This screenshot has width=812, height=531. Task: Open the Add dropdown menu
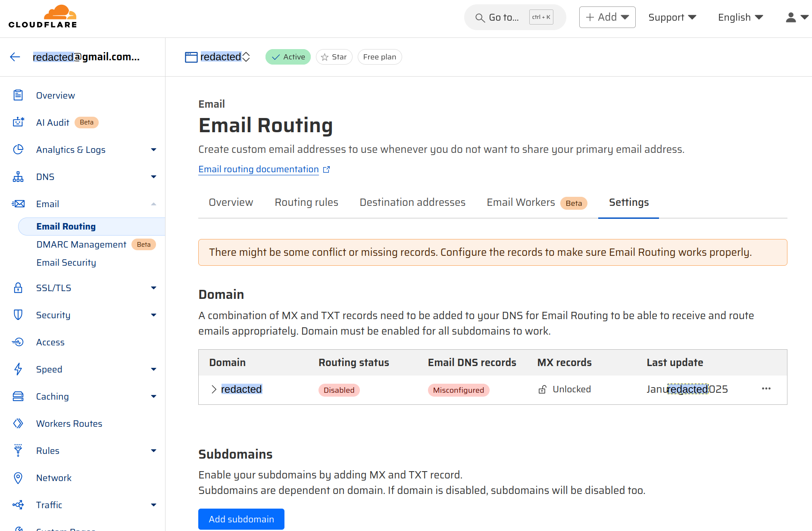[x=607, y=17]
